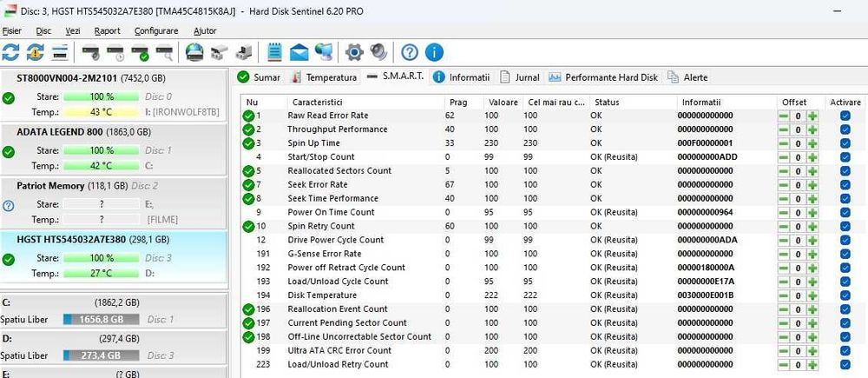Click the D: free space bar
The image size is (868, 378).
coord(101,355)
